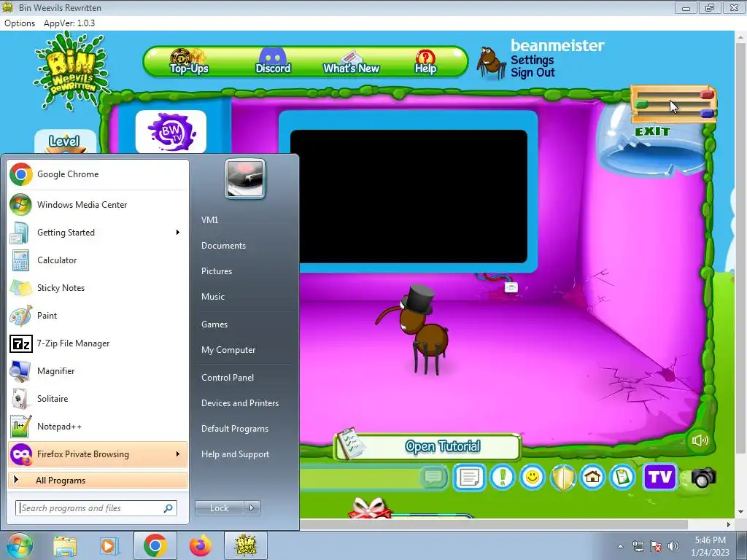Image resolution: width=747 pixels, height=560 pixels.
Task: Open Music from the Start menu
Action: click(213, 297)
